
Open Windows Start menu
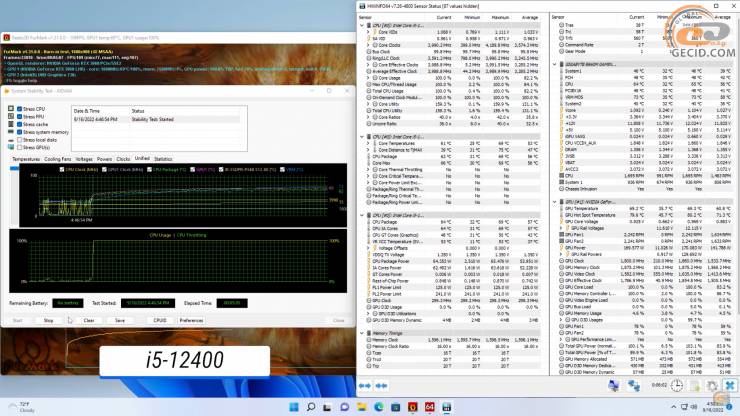[x=294, y=407]
